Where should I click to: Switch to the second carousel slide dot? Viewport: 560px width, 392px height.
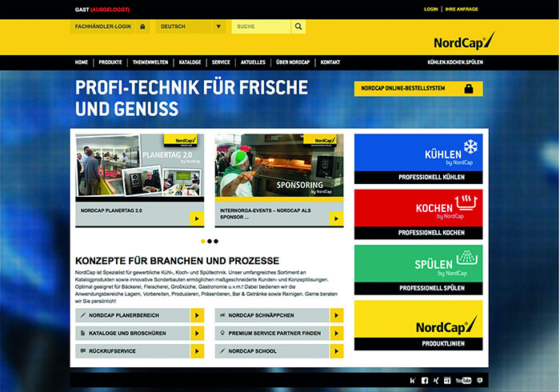click(209, 241)
